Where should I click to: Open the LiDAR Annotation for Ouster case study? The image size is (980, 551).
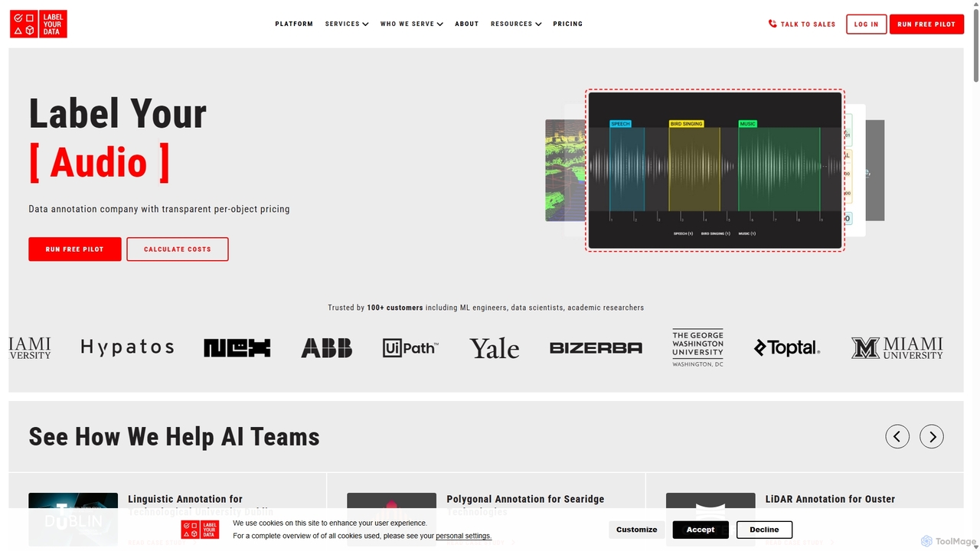pyautogui.click(x=830, y=499)
